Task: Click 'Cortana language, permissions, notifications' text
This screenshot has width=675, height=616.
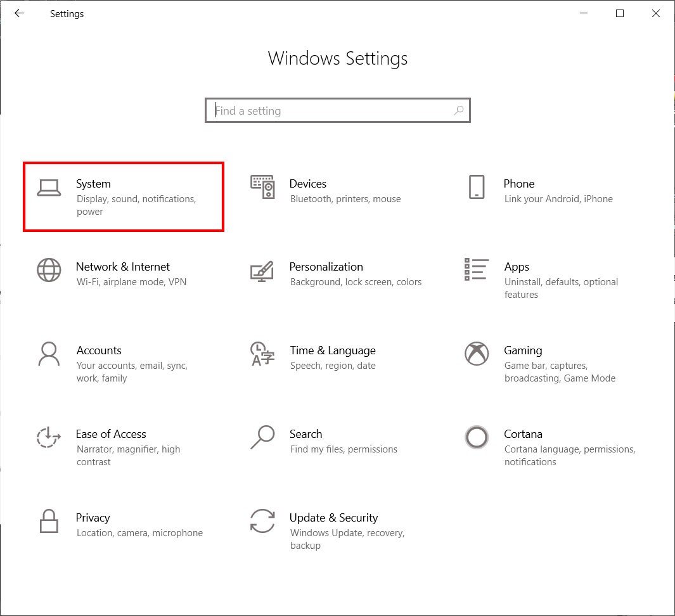Action: (570, 455)
